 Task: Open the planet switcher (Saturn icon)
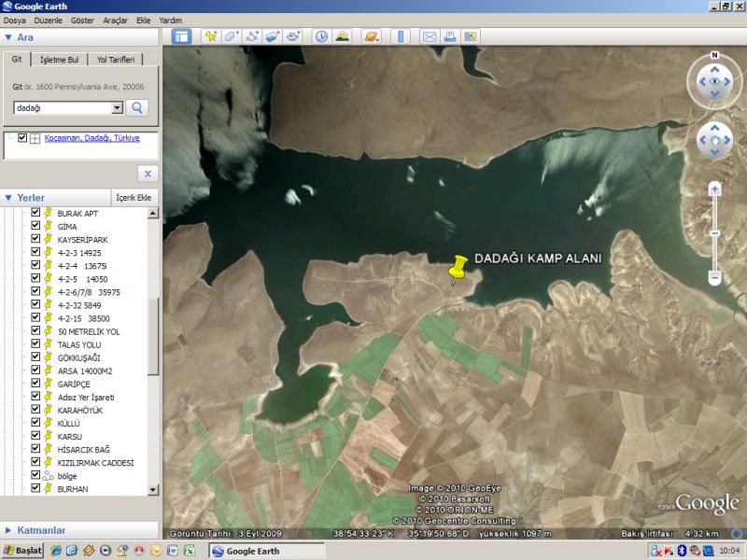(x=371, y=36)
